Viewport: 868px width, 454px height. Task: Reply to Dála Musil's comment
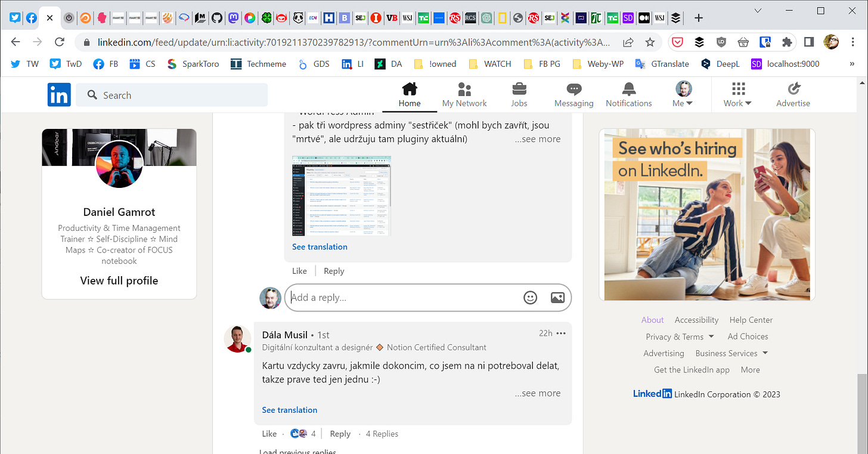pyautogui.click(x=340, y=434)
